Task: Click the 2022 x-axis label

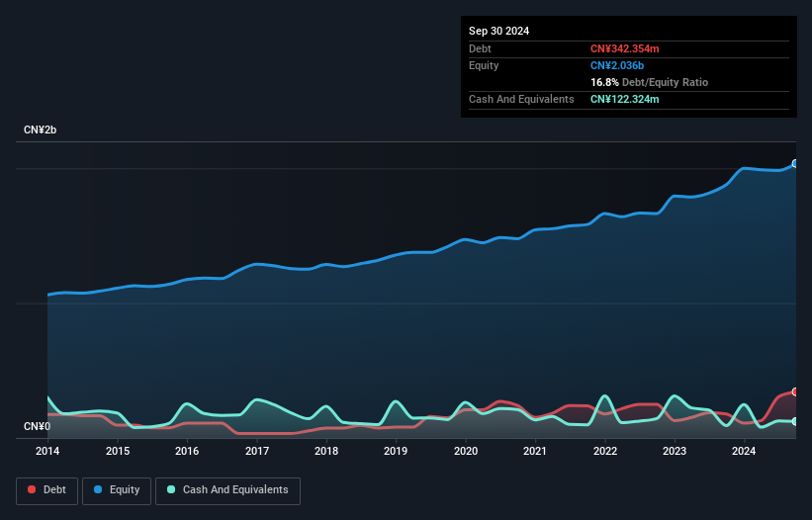Action: pyautogui.click(x=605, y=451)
